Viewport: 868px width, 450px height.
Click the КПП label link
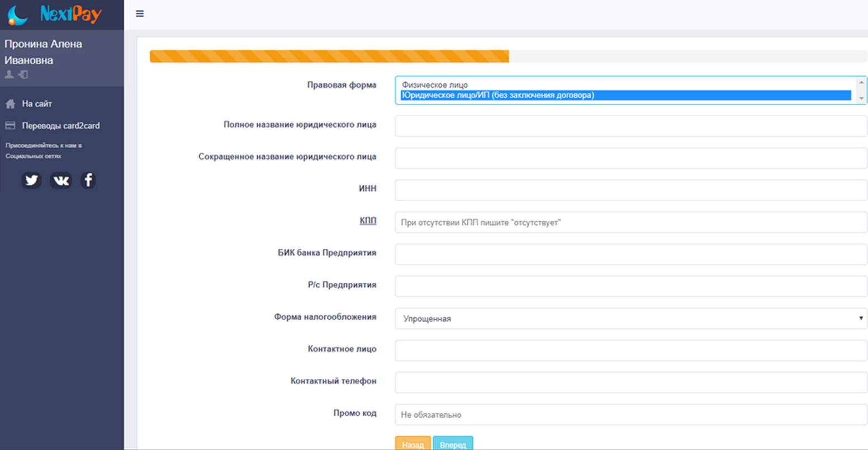pos(367,221)
